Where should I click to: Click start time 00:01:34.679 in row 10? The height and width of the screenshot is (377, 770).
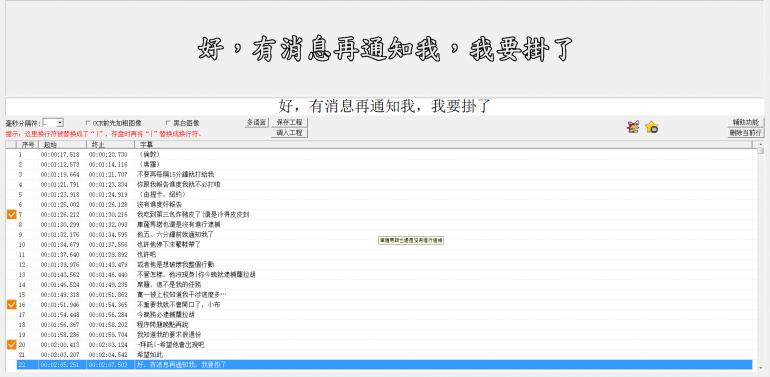pos(60,244)
